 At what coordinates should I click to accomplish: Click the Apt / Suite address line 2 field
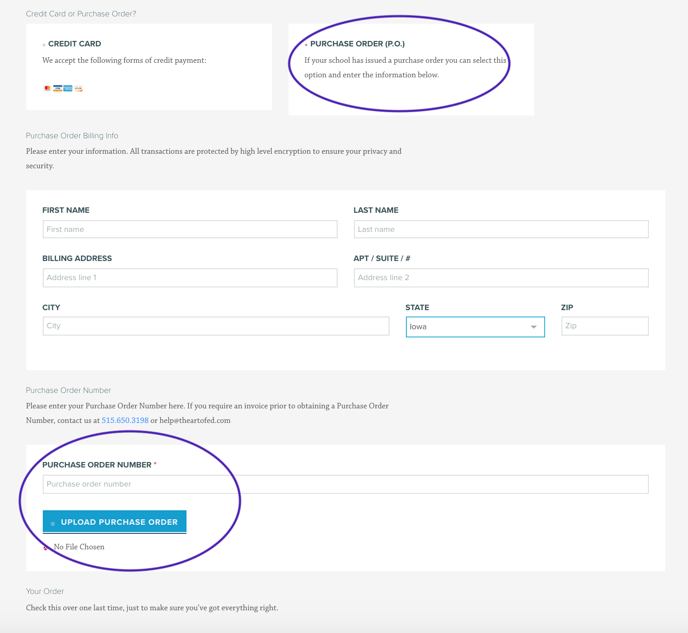501,278
